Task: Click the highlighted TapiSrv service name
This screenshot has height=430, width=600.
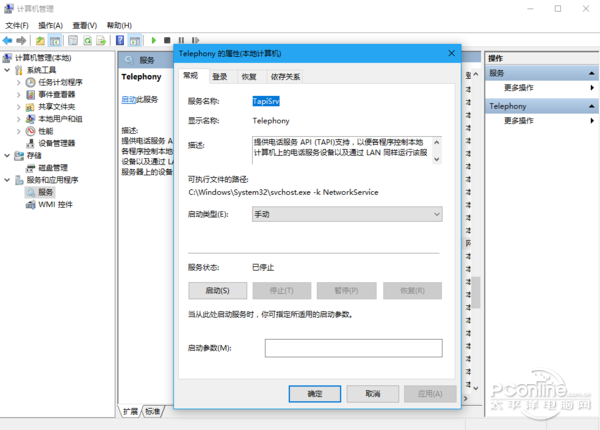Action: tap(266, 101)
